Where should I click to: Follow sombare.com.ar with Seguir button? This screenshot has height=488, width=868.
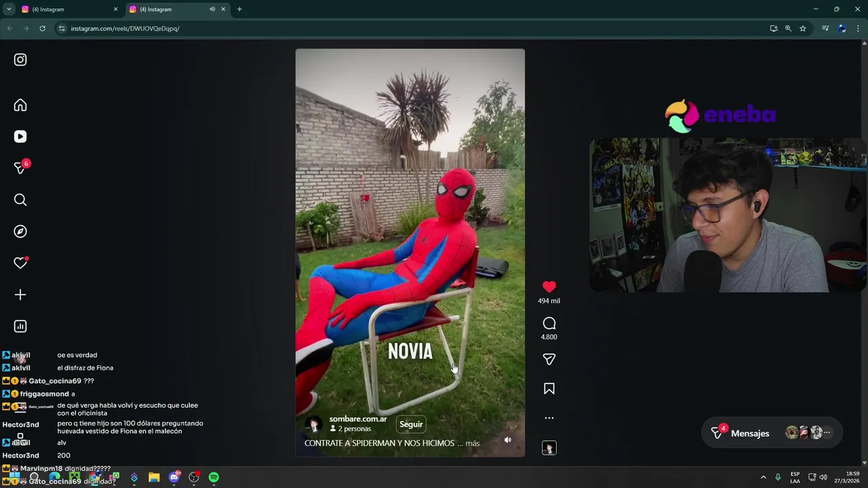pyautogui.click(x=411, y=424)
